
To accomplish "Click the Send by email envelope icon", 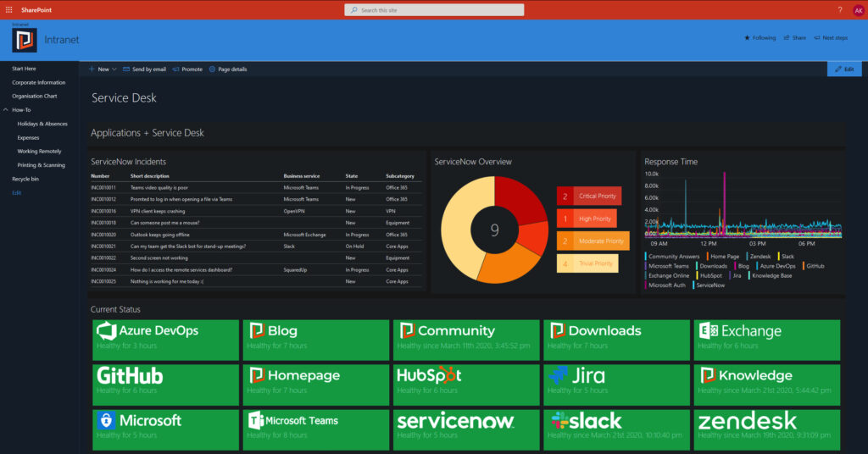I will click(x=126, y=69).
